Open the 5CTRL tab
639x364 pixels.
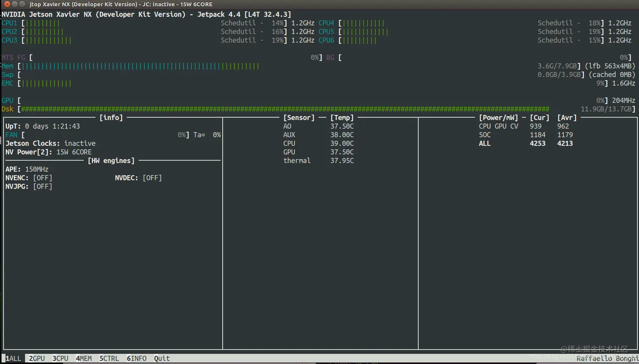(x=109, y=358)
